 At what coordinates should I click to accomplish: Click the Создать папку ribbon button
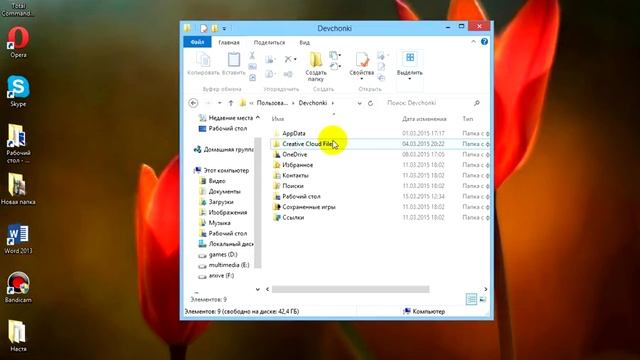316,67
